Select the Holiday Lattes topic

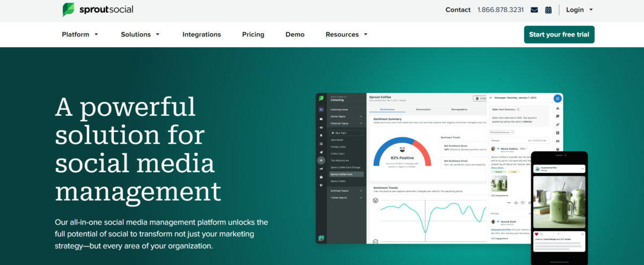pyautogui.click(x=338, y=146)
